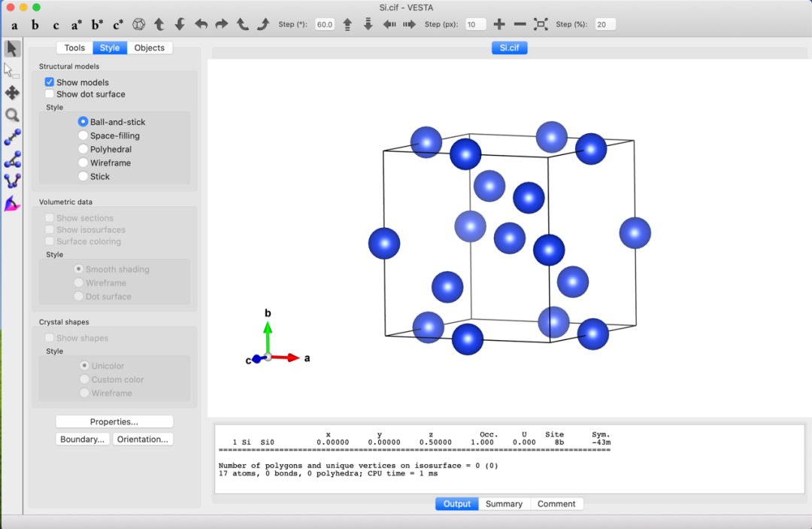The image size is (812, 529).
Task: Open the Boundary... dialog
Action: click(x=83, y=439)
